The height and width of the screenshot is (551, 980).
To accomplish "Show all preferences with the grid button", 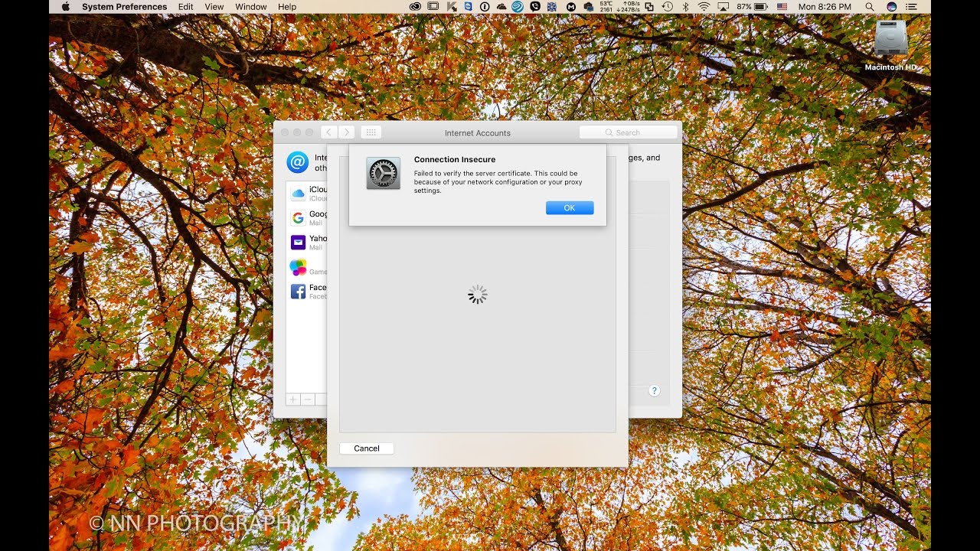I will (x=371, y=132).
